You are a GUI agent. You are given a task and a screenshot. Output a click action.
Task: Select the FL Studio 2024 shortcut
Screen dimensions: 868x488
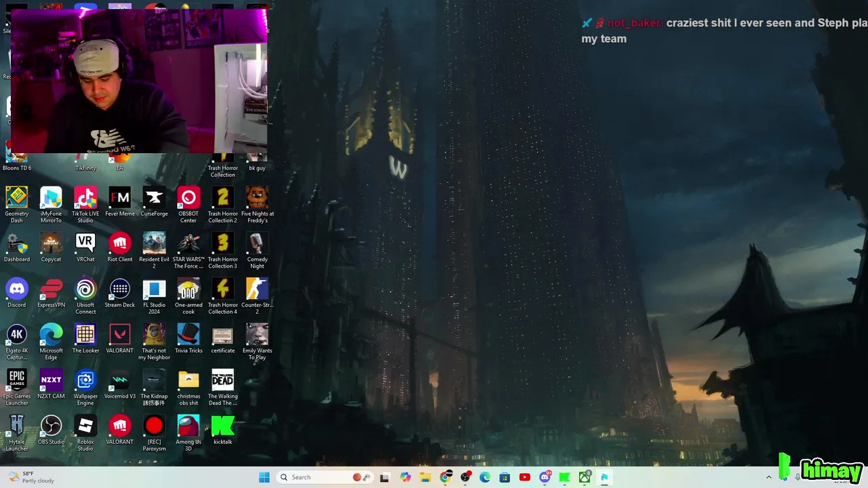(154, 296)
